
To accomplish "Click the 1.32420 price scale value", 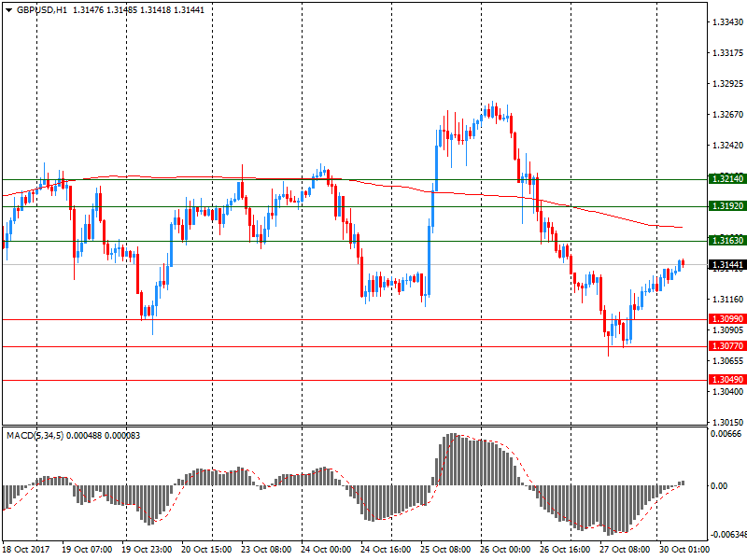I will click(727, 146).
